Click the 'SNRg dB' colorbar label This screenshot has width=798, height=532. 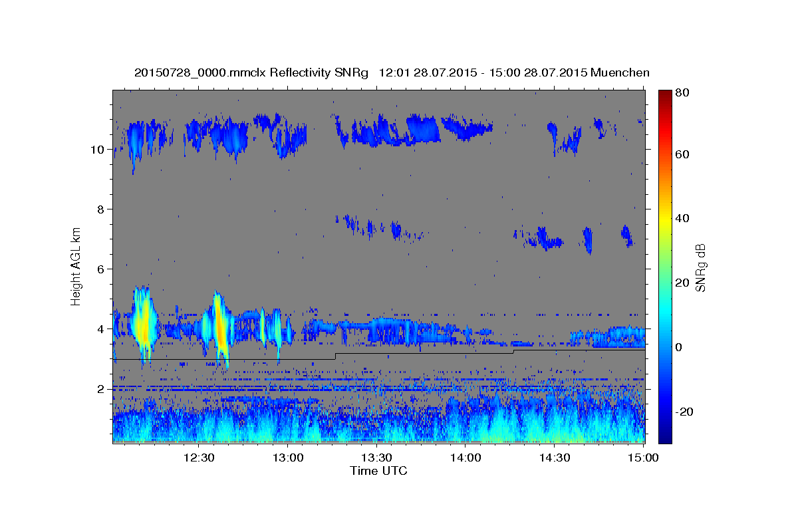point(700,268)
